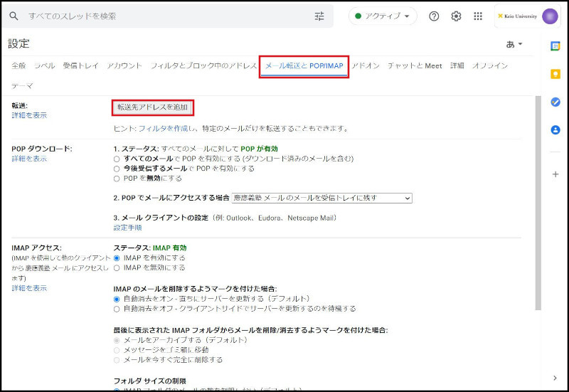This screenshot has width=569, height=392.
Task: Select 'IMAP を無効にする' radio button
Action: point(117,267)
